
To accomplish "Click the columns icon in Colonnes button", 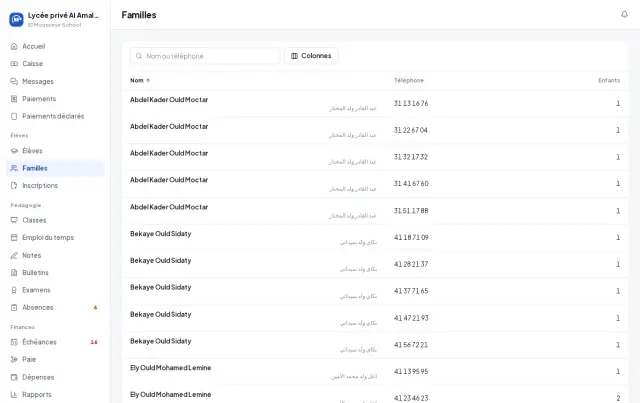I will [x=294, y=56].
